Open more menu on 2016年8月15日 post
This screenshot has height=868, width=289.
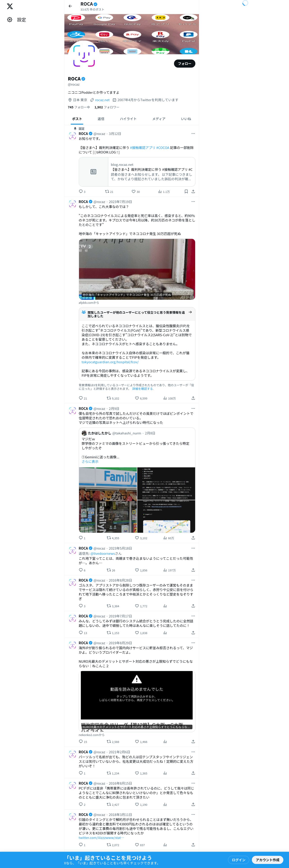pyautogui.click(x=193, y=783)
